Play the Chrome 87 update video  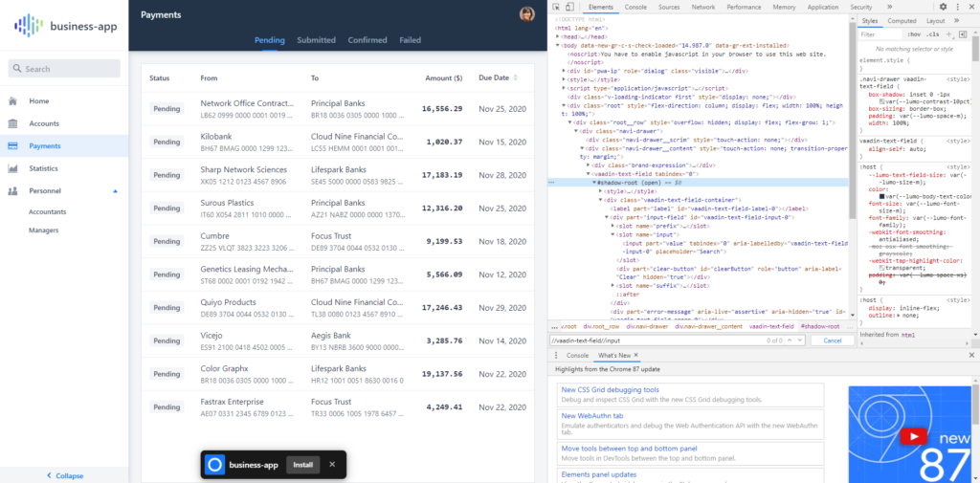tap(916, 436)
